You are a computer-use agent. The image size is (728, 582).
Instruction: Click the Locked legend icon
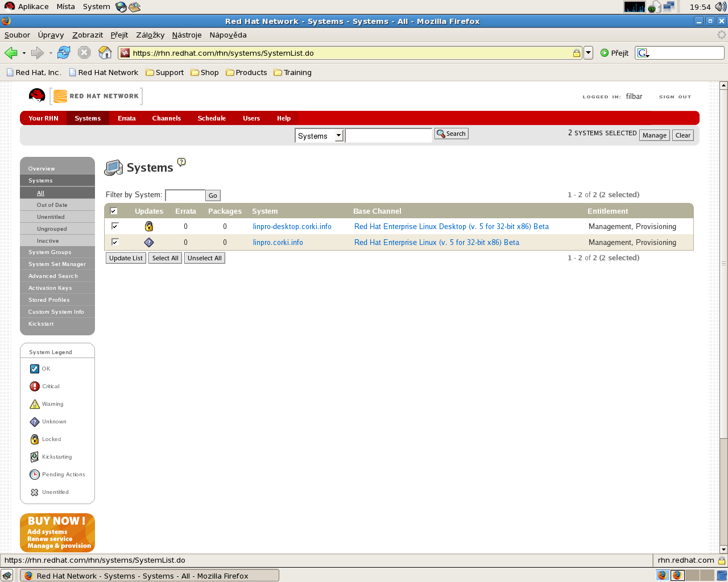(x=35, y=439)
